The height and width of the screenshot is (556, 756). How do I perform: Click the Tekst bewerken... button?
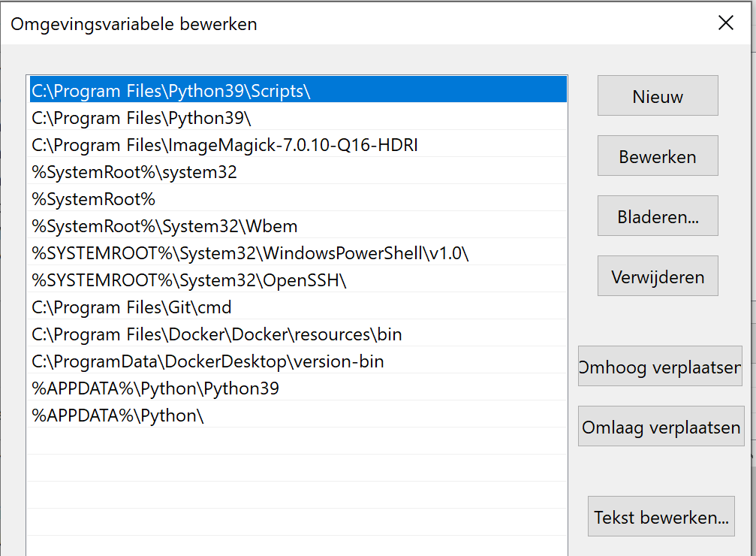pyautogui.click(x=661, y=517)
